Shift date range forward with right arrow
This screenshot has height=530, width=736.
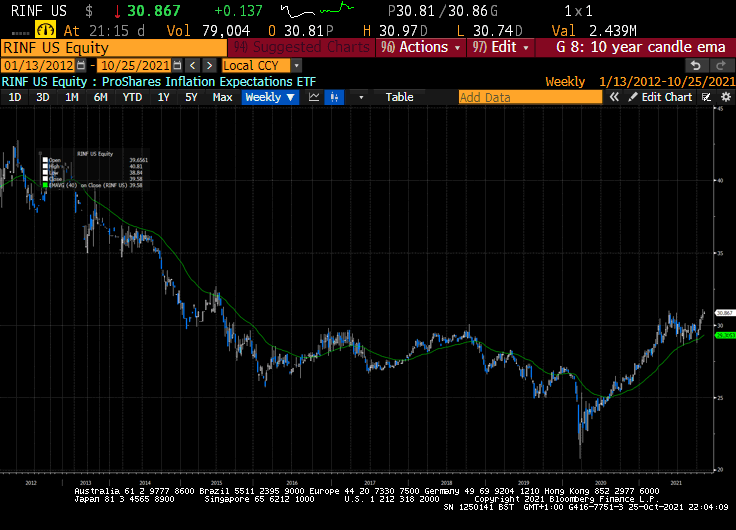[x=209, y=65]
